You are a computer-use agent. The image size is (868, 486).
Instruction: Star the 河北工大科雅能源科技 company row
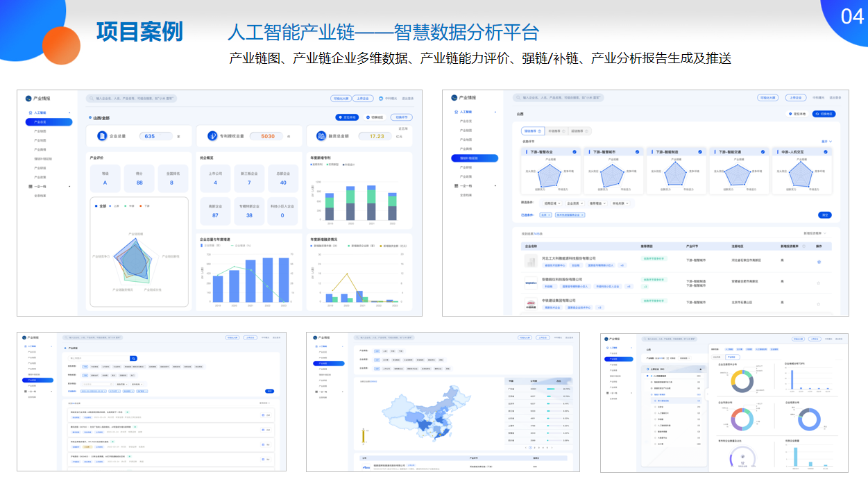pyautogui.click(x=819, y=262)
